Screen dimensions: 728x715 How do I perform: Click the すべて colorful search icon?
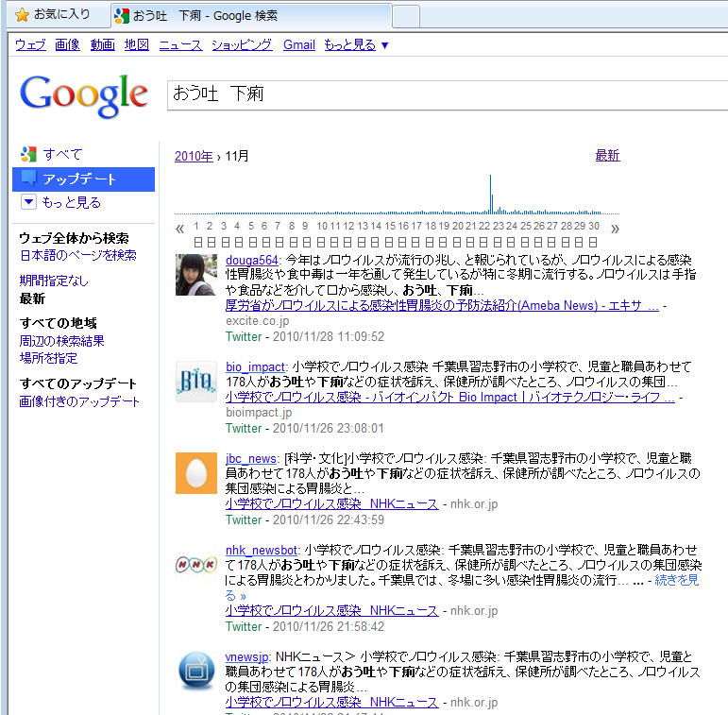coord(28,154)
